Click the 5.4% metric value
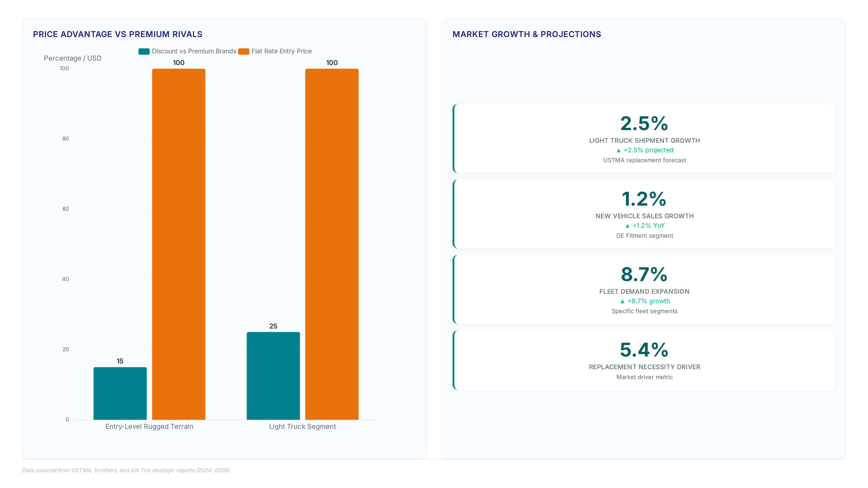The width and height of the screenshot is (868, 488). [x=644, y=350]
